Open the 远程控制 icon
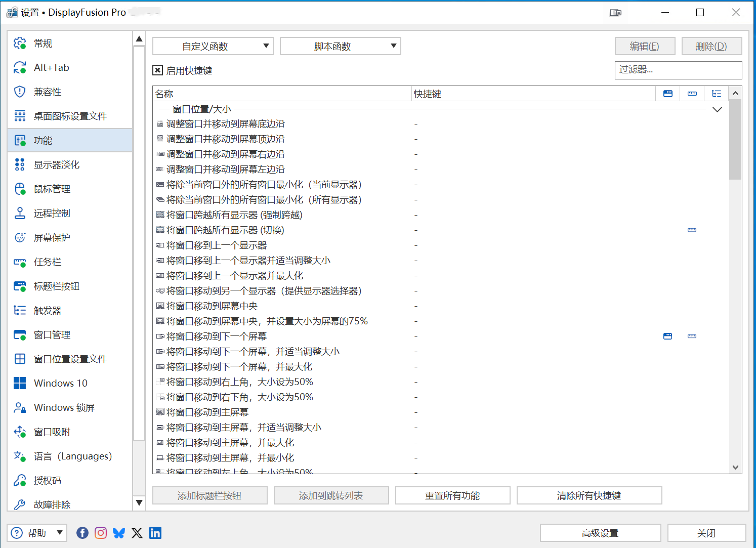The width and height of the screenshot is (756, 548). (x=20, y=214)
